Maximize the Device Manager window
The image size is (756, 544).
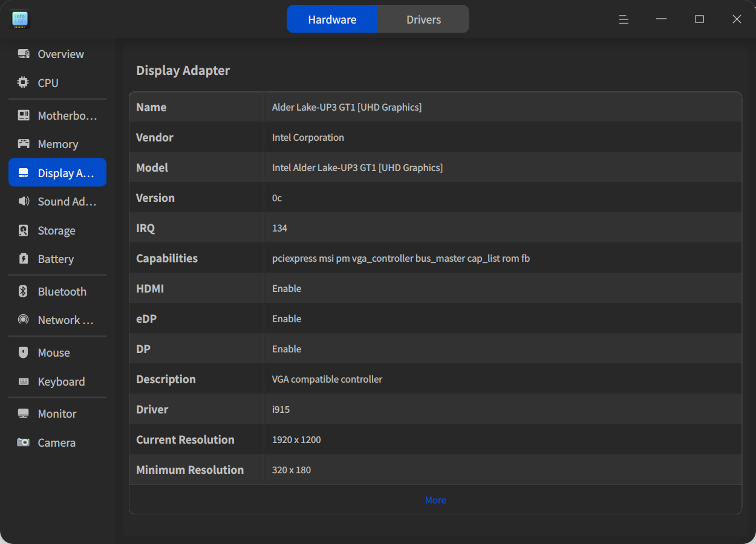point(699,19)
